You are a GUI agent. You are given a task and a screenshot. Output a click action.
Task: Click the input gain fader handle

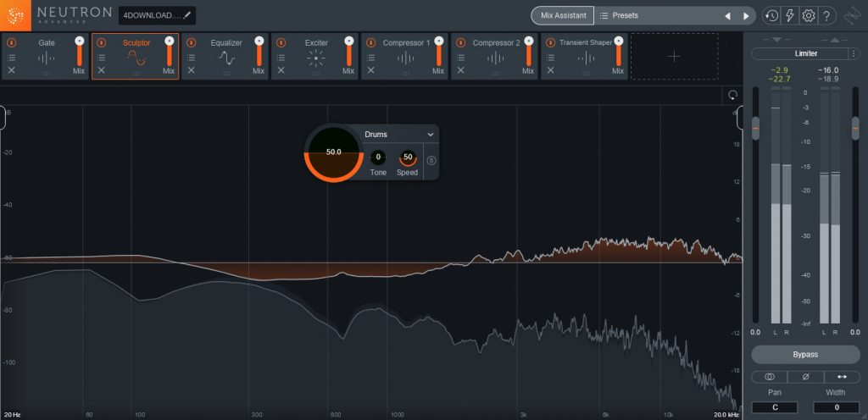(x=755, y=128)
